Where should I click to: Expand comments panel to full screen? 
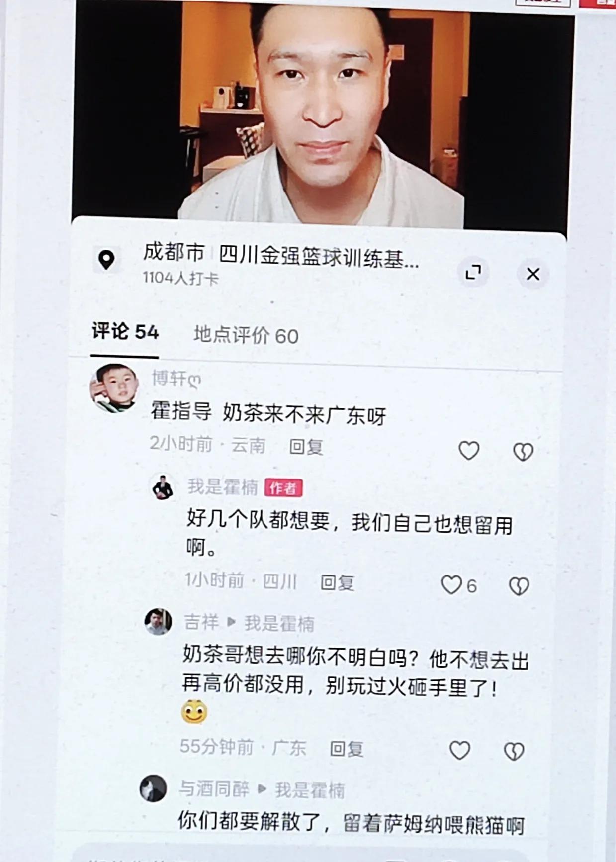click(473, 272)
